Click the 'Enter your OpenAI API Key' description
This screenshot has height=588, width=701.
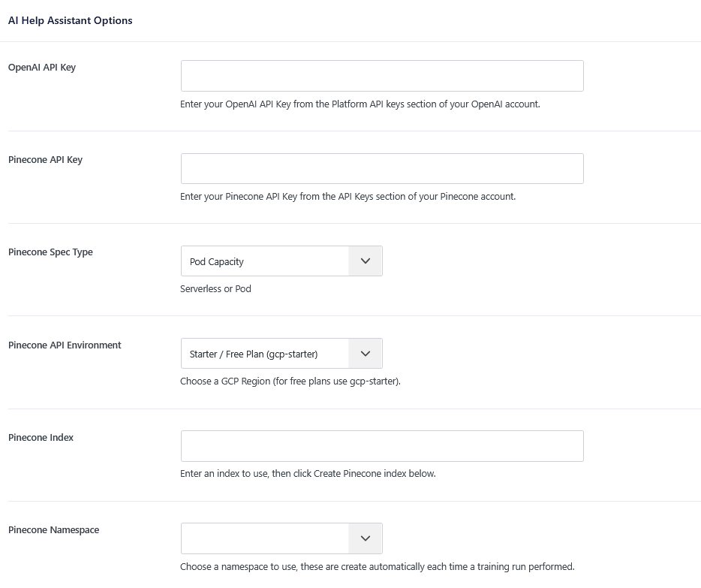tap(360, 104)
